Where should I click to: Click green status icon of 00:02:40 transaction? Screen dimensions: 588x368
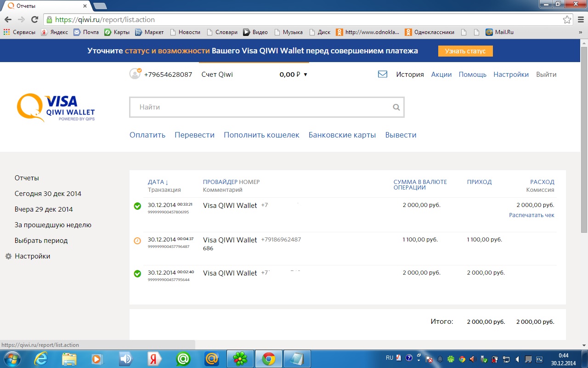137,274
